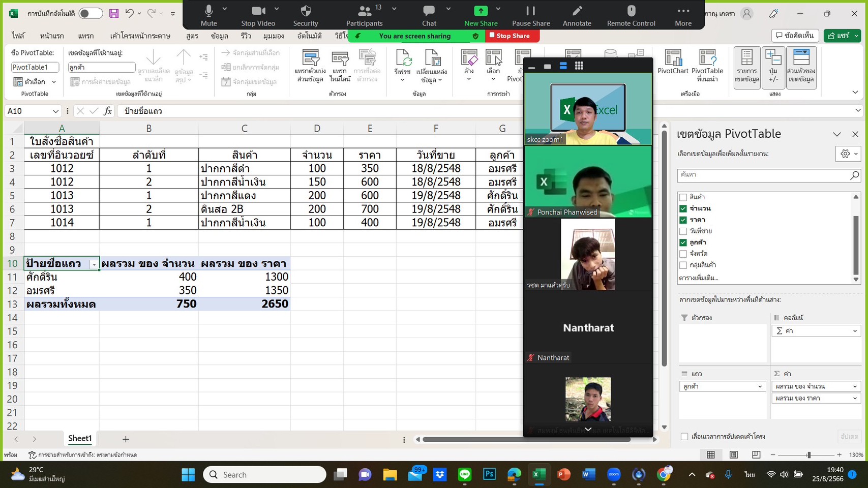Click the Insert Timeline icon
Viewport: 868px width, 488px height.
[340, 66]
